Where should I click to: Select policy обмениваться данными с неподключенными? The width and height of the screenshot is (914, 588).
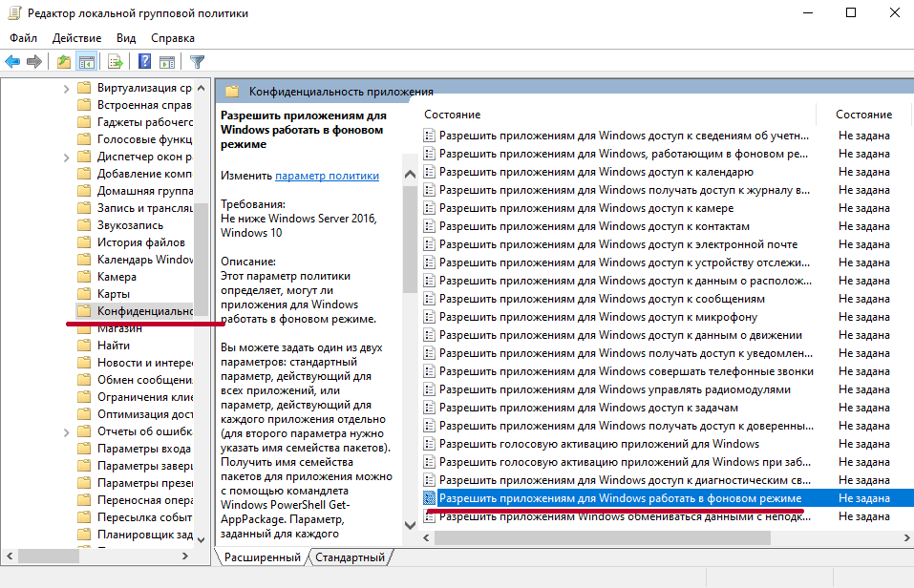click(x=625, y=516)
